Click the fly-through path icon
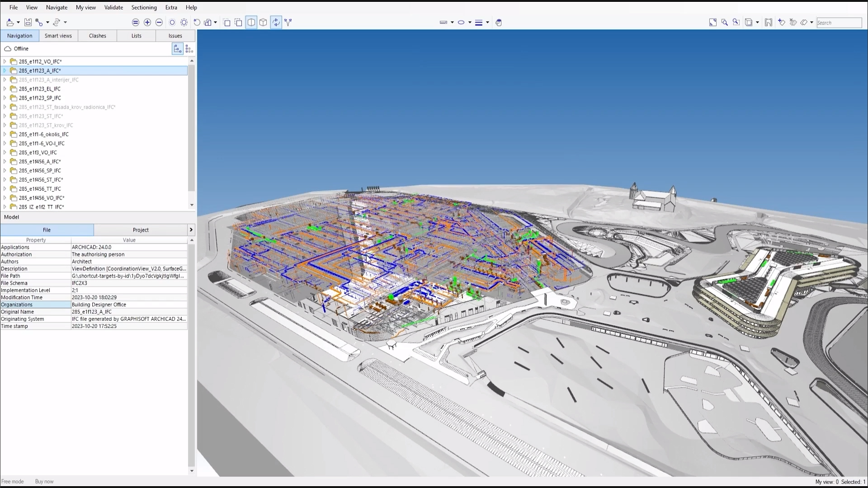Image resolution: width=868 pixels, height=488 pixels. coord(288,23)
